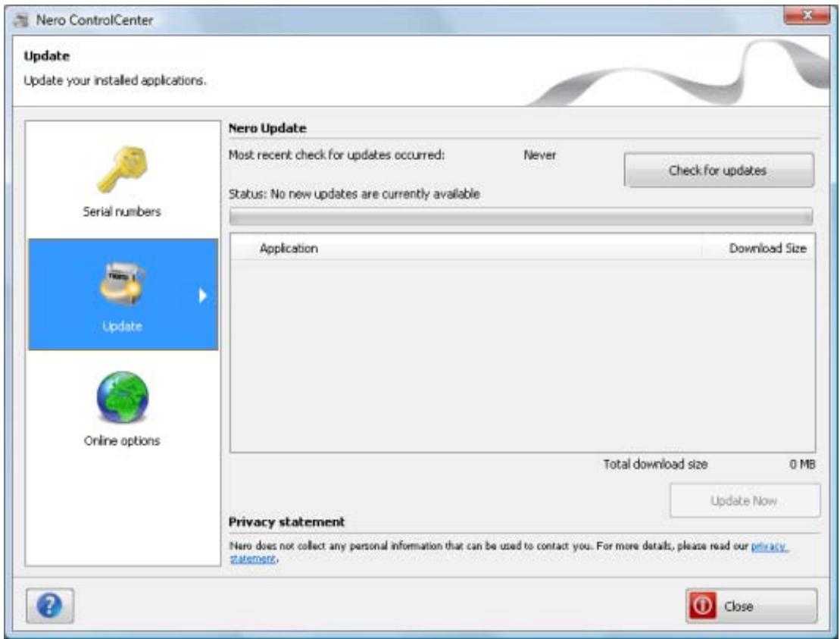Click the blue question mark help button
The height and width of the screenshot is (639, 840).
[x=50, y=606]
